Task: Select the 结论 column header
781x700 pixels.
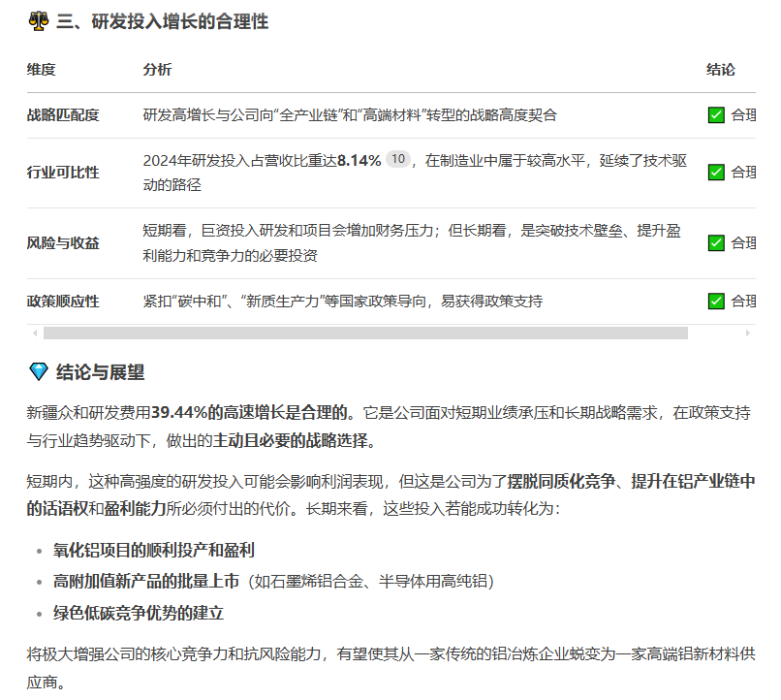Action: [x=721, y=69]
